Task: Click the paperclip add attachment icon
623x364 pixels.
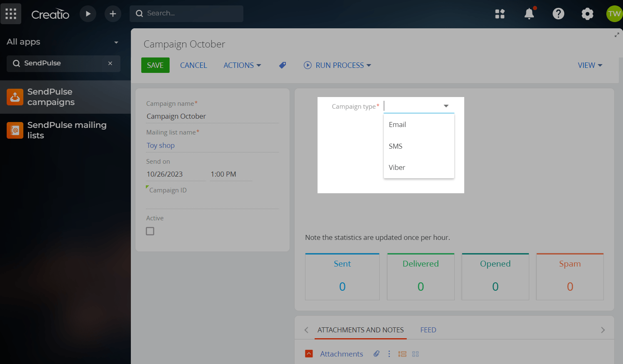Action: point(376,354)
